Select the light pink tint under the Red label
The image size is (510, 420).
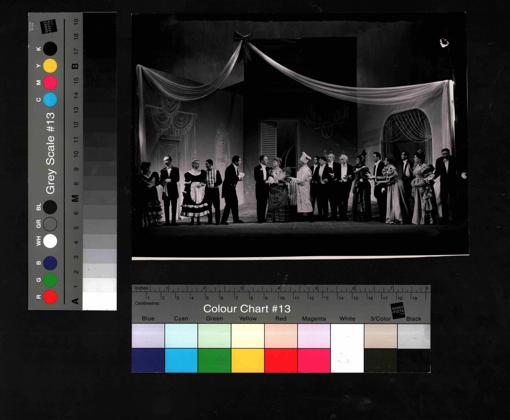point(281,336)
